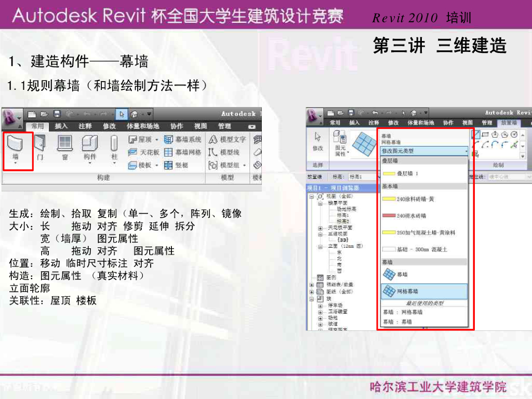532x399 pixels.
Task: Select 幕墙 curtain wall type in list
Action: click(x=424, y=274)
